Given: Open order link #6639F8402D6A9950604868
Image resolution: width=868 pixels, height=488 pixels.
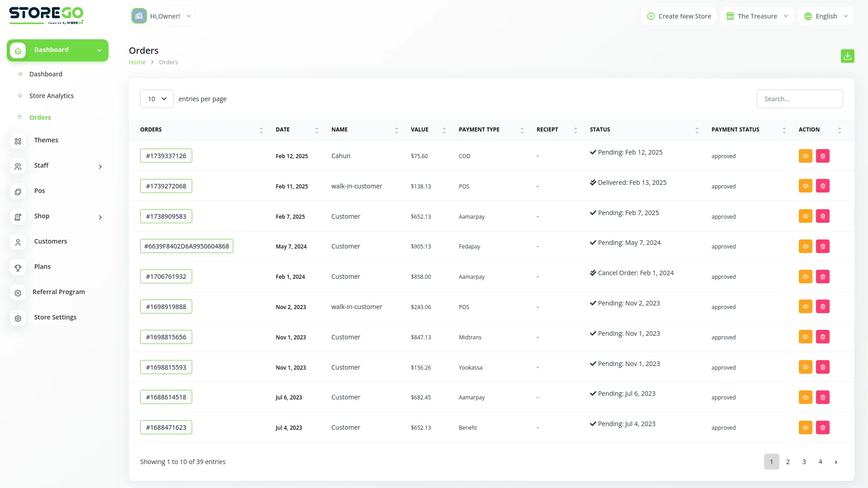Looking at the screenshot, I should pyautogui.click(x=186, y=246).
